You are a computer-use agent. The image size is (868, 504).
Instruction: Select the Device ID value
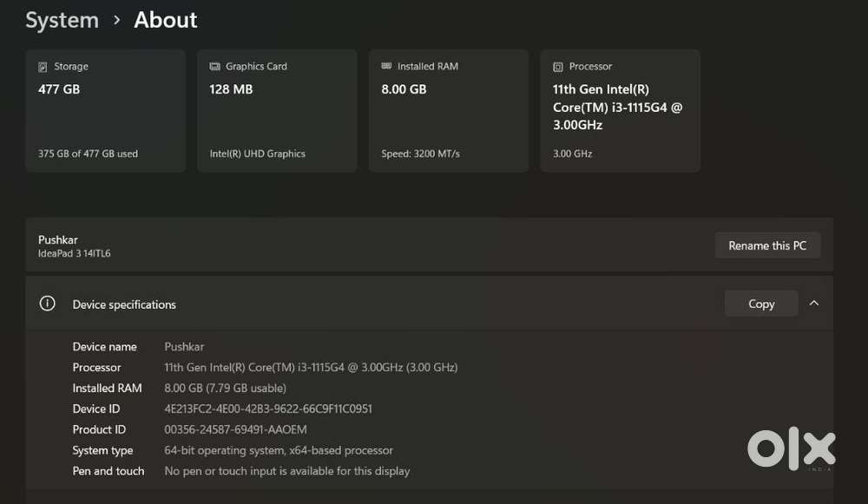pyautogui.click(x=267, y=409)
